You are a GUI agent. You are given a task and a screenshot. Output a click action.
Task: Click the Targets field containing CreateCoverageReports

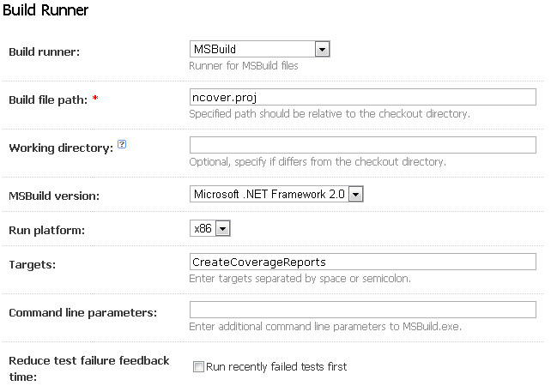coord(362,262)
